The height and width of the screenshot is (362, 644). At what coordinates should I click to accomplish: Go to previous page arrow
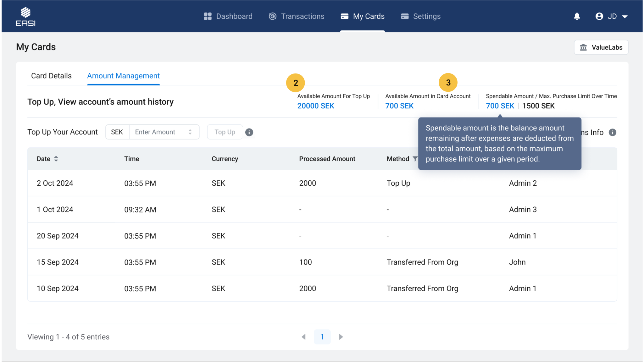point(303,337)
